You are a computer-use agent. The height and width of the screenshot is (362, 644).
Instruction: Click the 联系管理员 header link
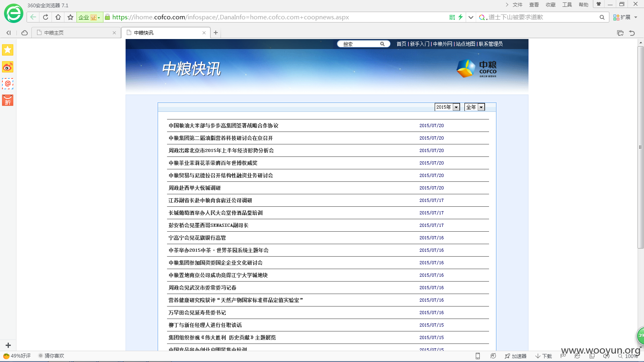(491, 44)
